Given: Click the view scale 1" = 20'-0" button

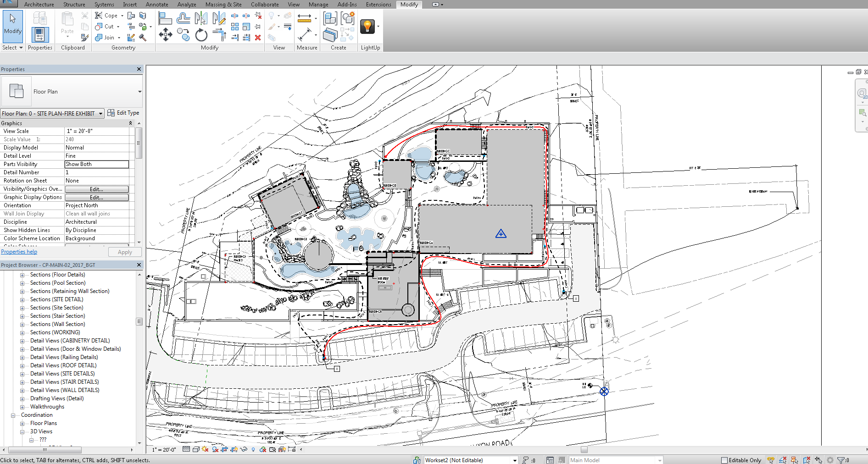Looking at the screenshot, I should pyautogui.click(x=164, y=450).
